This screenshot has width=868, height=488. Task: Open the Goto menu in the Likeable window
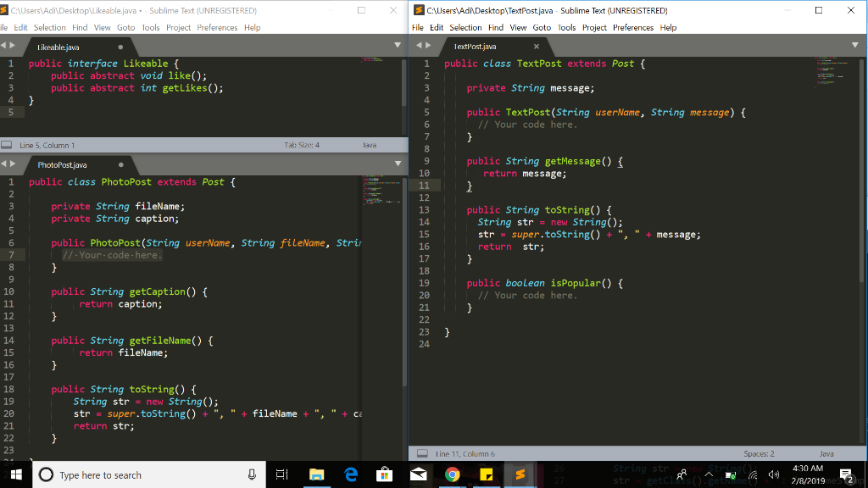click(x=125, y=26)
